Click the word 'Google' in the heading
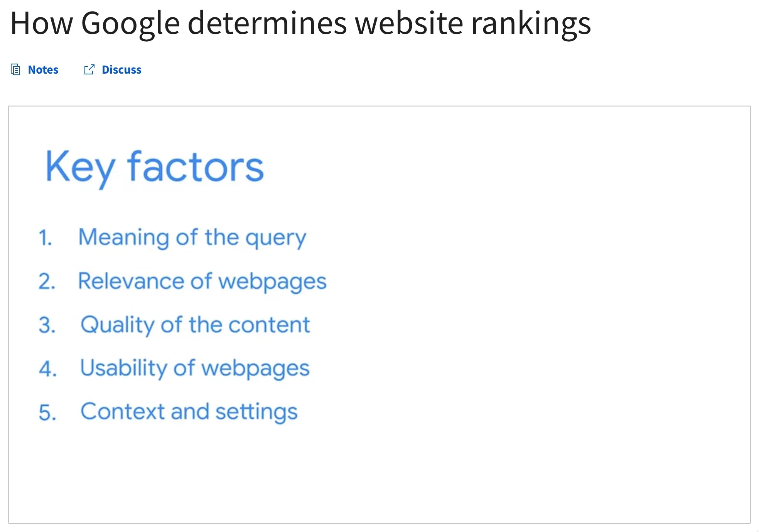Screen dimensions: 759x532 point(130,24)
